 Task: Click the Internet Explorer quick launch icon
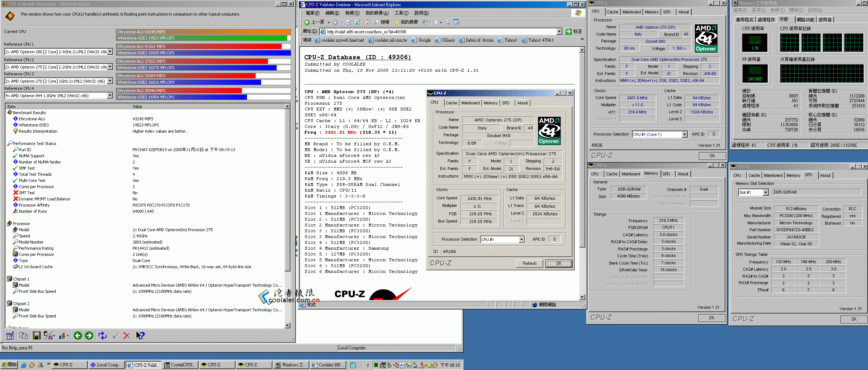coord(24,365)
